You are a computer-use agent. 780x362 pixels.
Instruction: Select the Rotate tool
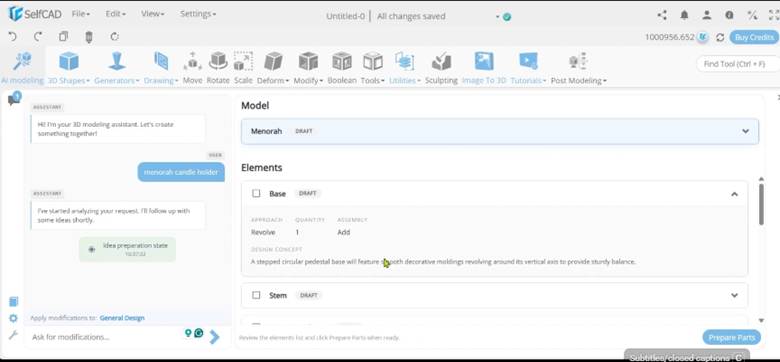[x=218, y=67]
